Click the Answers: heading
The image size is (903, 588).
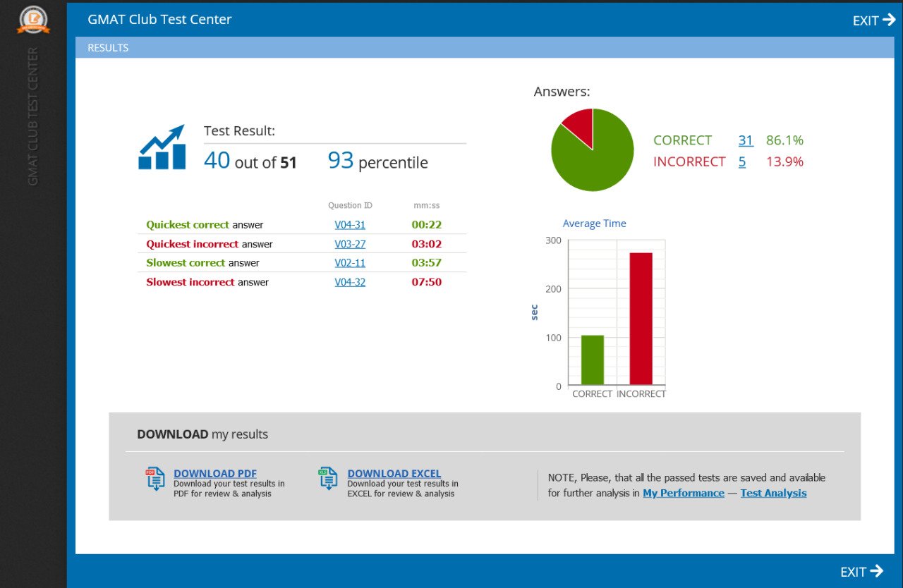pyautogui.click(x=562, y=91)
